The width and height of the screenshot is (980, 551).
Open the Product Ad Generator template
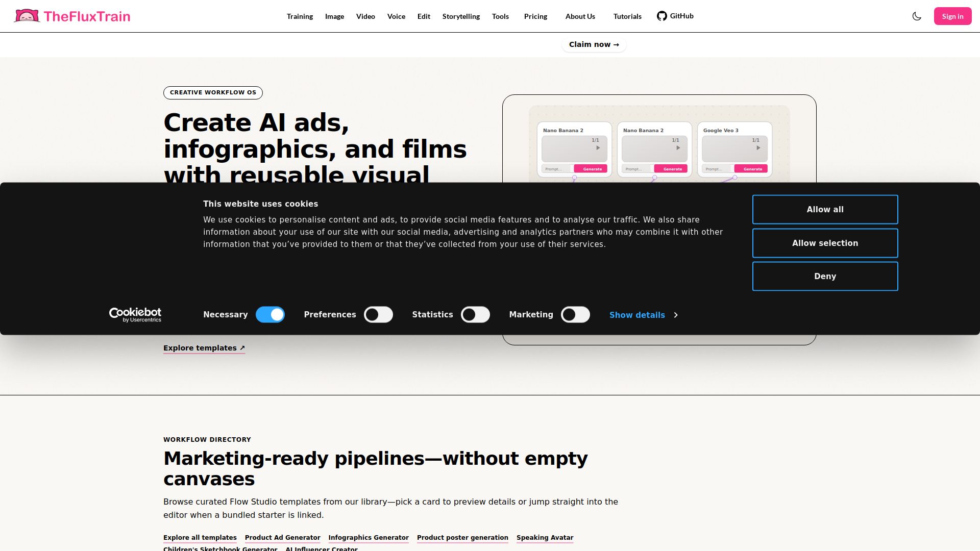[283, 538]
